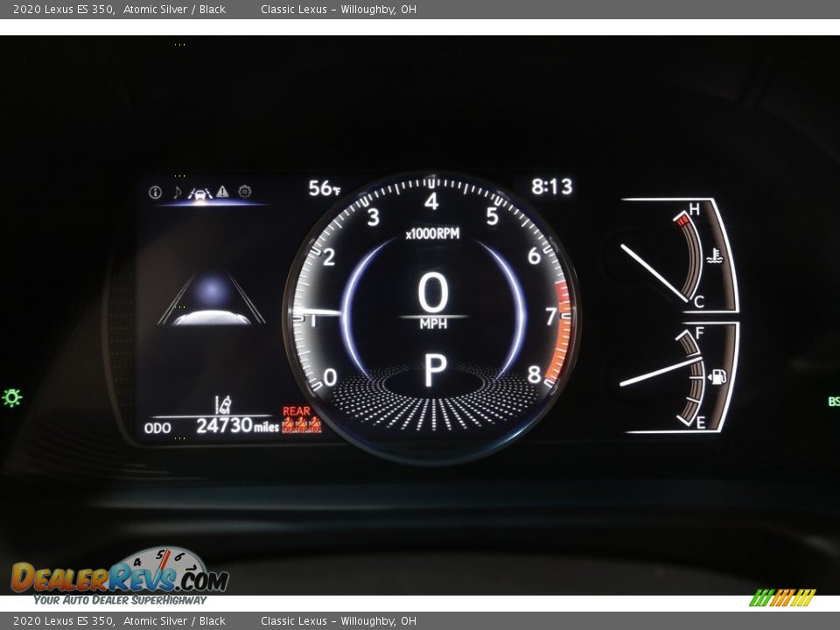
Task: Tap the lane departure alert icon above odometer
Action: point(223,404)
